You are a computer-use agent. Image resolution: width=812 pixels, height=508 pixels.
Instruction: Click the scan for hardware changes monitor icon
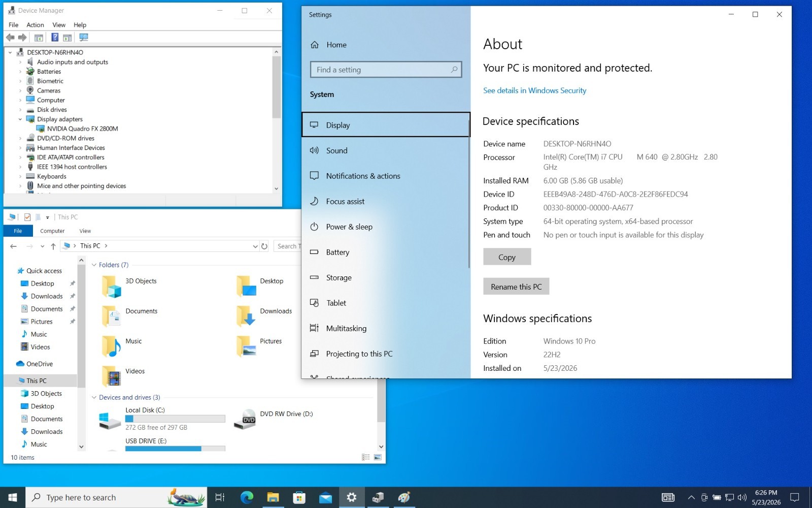tap(84, 38)
